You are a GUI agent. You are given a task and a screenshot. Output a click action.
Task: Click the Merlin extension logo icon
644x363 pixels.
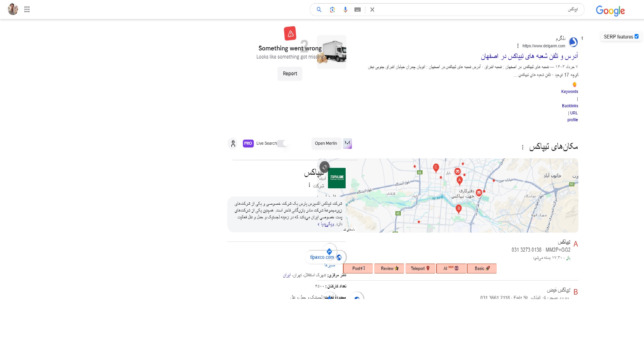pyautogui.click(x=347, y=143)
